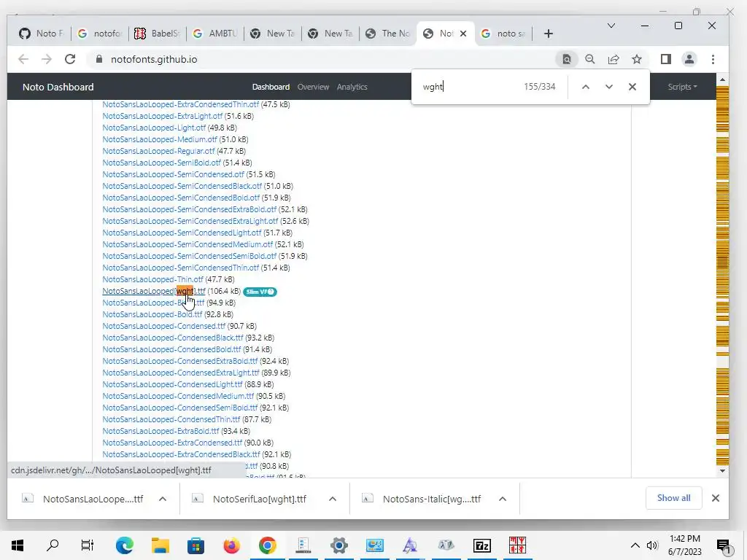The height and width of the screenshot is (560, 747).
Task: Expand options for NotoSans-Italic download
Action: (x=502, y=499)
